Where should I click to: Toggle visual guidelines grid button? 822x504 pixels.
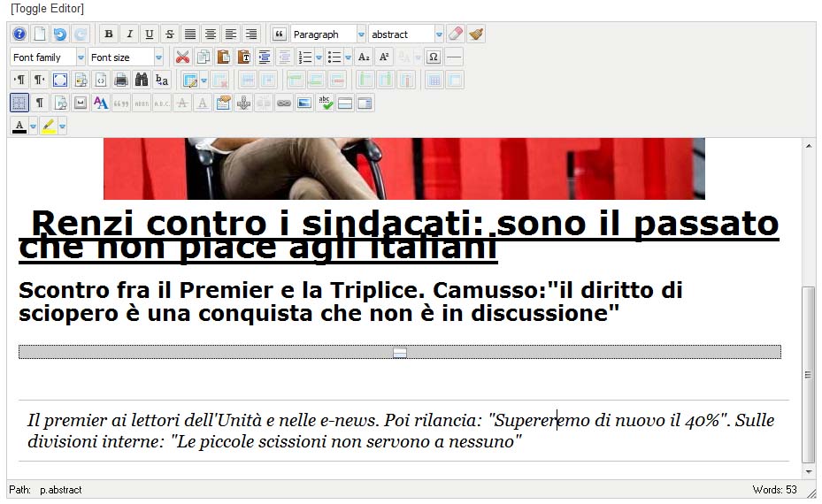click(x=19, y=103)
